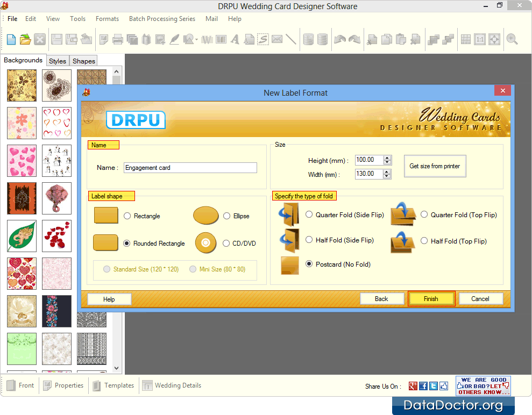532x415 pixels.
Task: Decrease Height value with down stepper arrow
Action: coord(387,162)
